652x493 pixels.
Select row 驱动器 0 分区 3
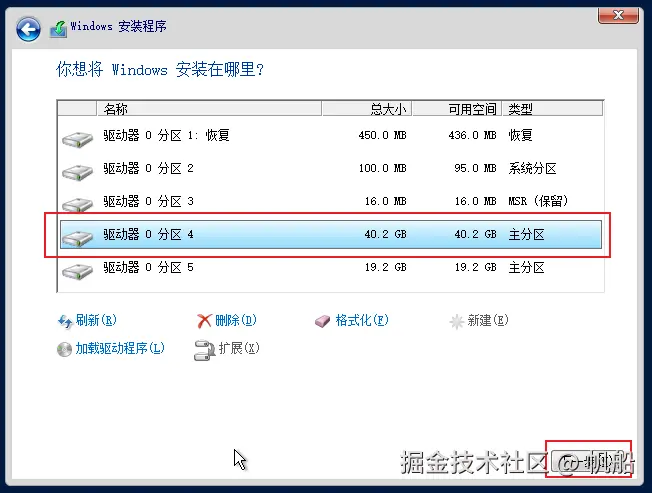(x=331, y=201)
